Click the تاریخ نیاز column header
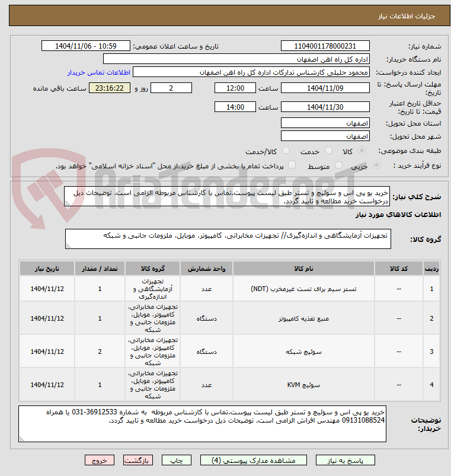 (x=47, y=269)
